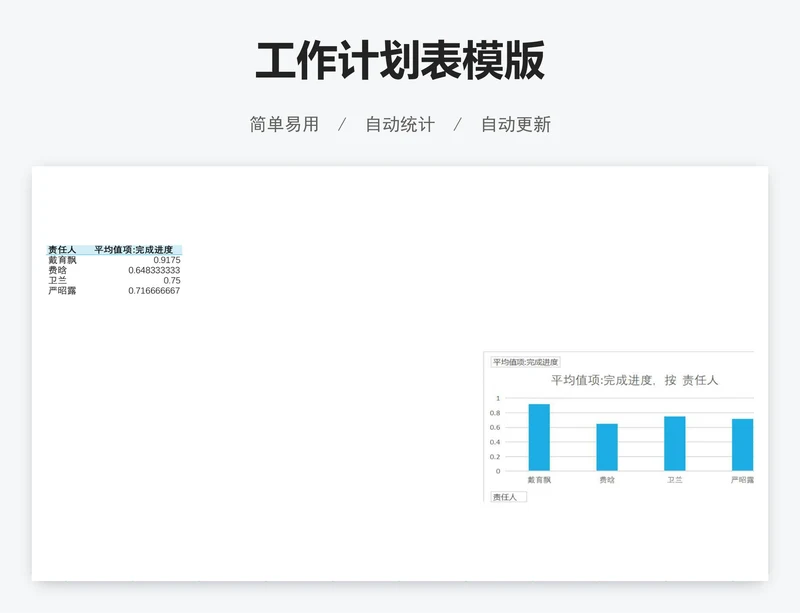This screenshot has height=613, width=800.
Task: Click the subtitle text 简单易用
Action: point(284,124)
